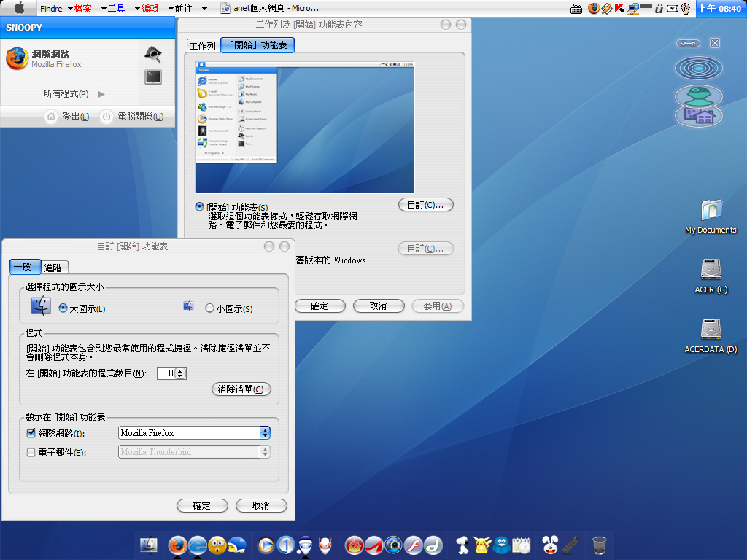This screenshot has width=747, height=560.
Task: Launch Internet Explorer from the dock
Action: tap(197, 545)
